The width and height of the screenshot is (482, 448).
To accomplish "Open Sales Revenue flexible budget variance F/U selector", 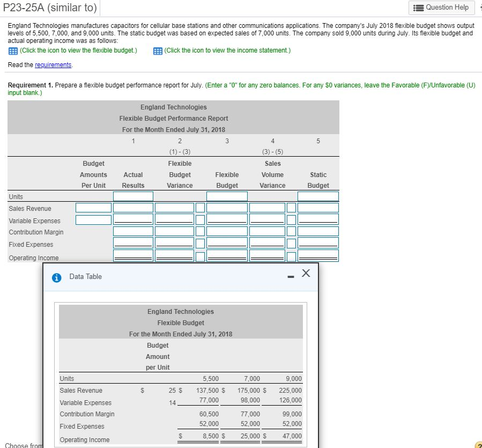I will [x=200, y=208].
